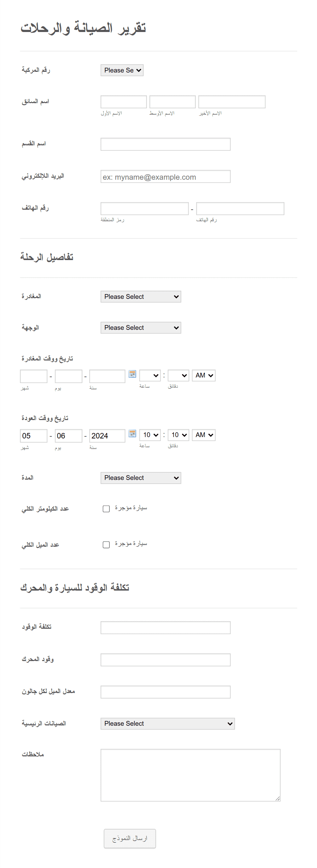Click the department name input field
This screenshot has width=317, height=868.
click(x=166, y=144)
